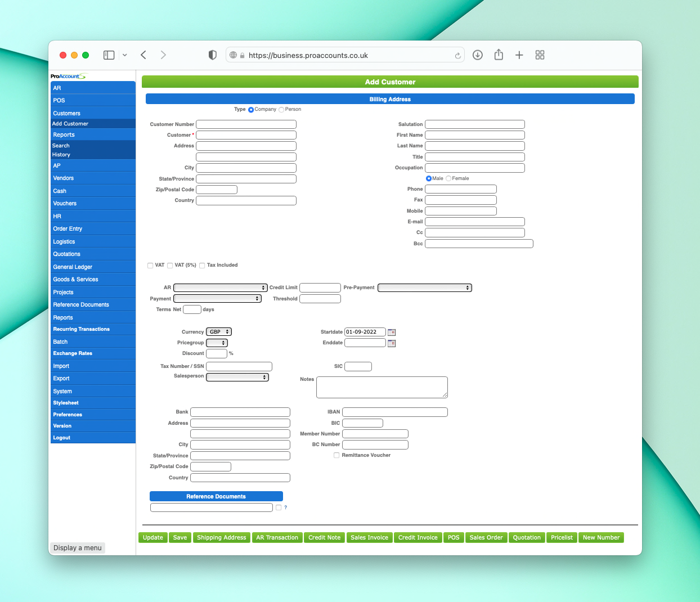Click the Pricelist button

[562, 537]
